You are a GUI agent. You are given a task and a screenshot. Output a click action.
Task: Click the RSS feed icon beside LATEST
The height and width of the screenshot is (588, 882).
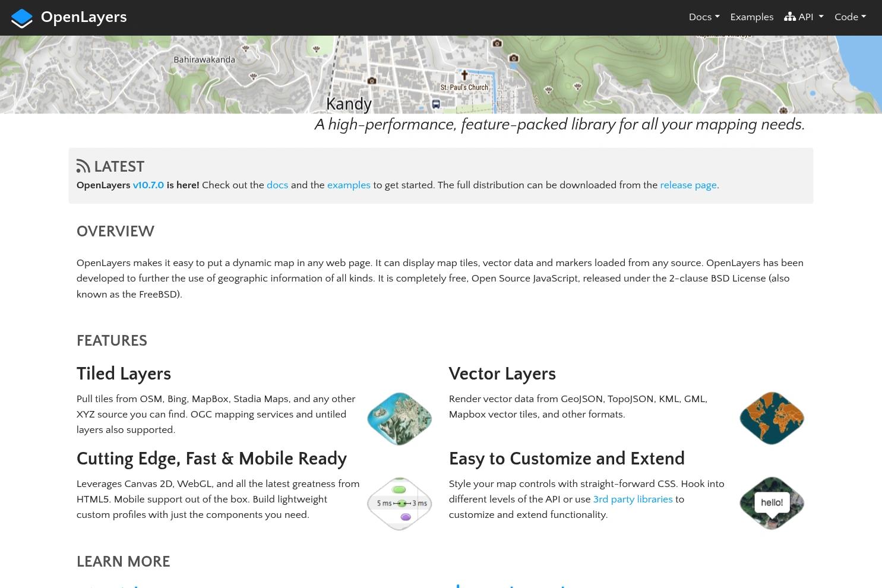point(83,166)
